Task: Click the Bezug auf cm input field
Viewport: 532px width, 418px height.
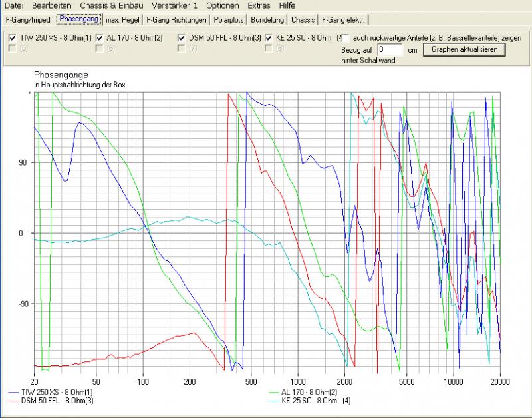Action: click(390, 50)
